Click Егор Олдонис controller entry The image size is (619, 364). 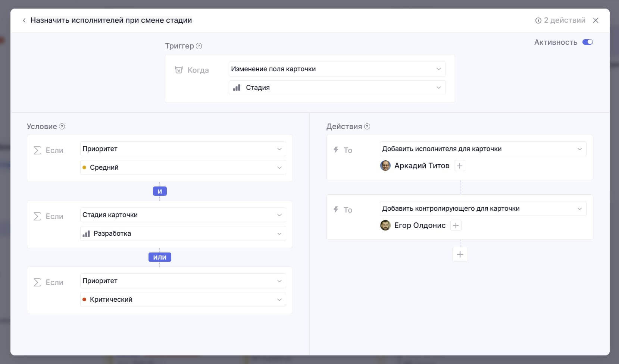click(x=413, y=226)
